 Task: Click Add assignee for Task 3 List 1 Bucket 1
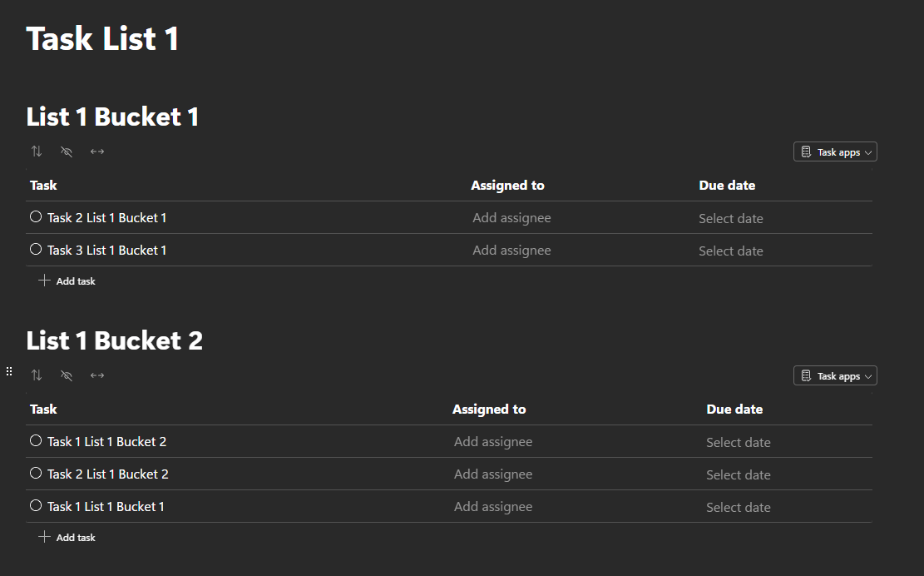(x=511, y=250)
